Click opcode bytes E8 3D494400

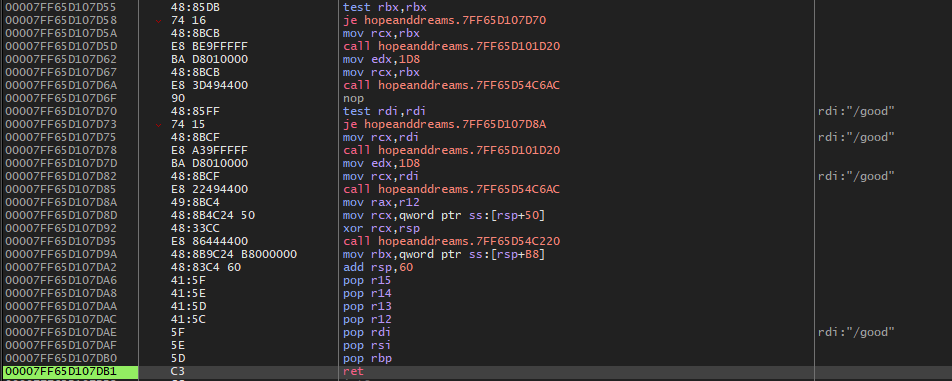pos(209,86)
